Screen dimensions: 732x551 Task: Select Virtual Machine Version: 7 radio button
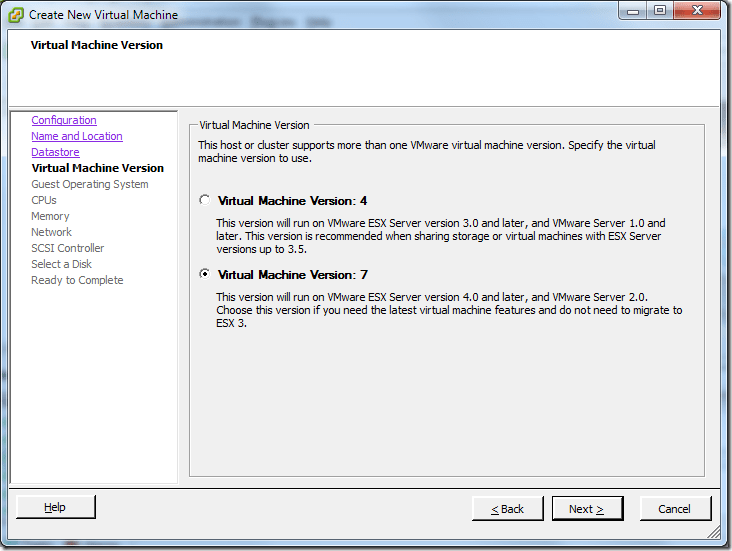(204, 274)
